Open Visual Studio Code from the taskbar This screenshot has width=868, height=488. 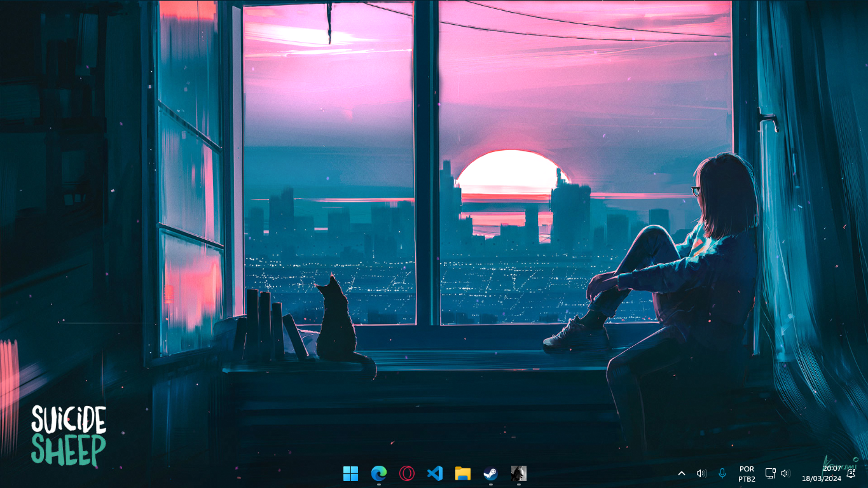click(435, 473)
